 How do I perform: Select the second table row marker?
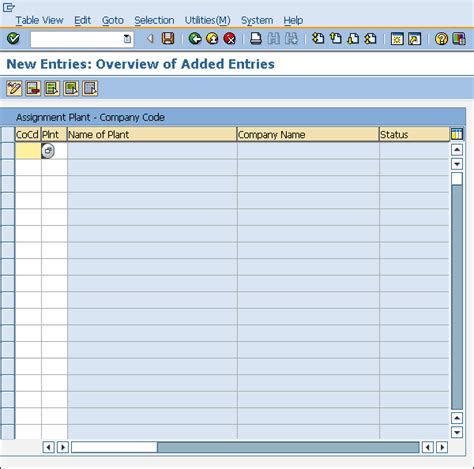click(x=8, y=167)
